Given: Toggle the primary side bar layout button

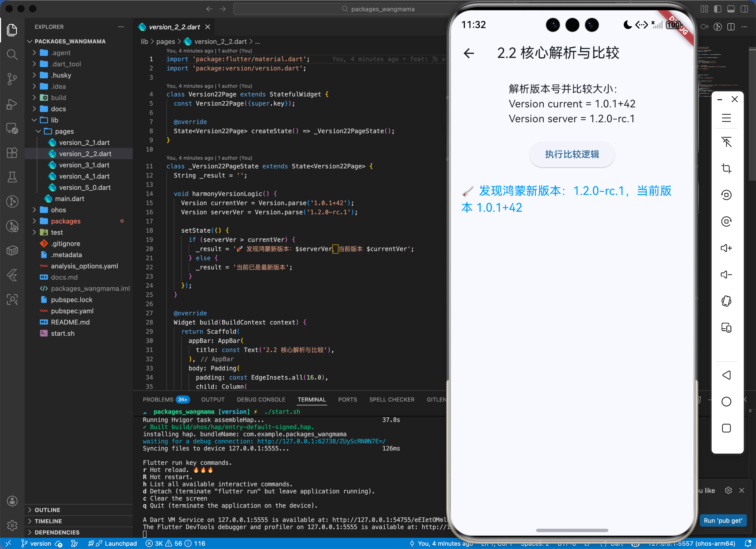Looking at the screenshot, I should pos(717,9).
